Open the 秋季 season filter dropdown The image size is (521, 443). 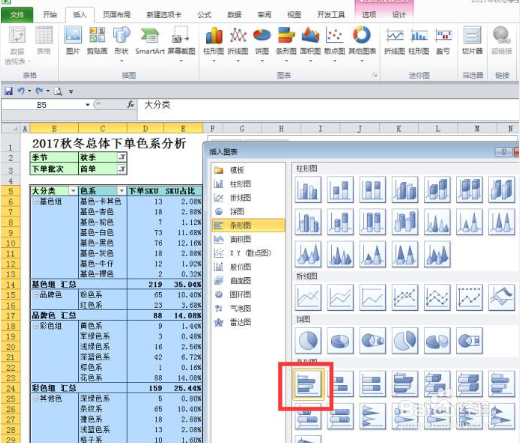click(122, 157)
